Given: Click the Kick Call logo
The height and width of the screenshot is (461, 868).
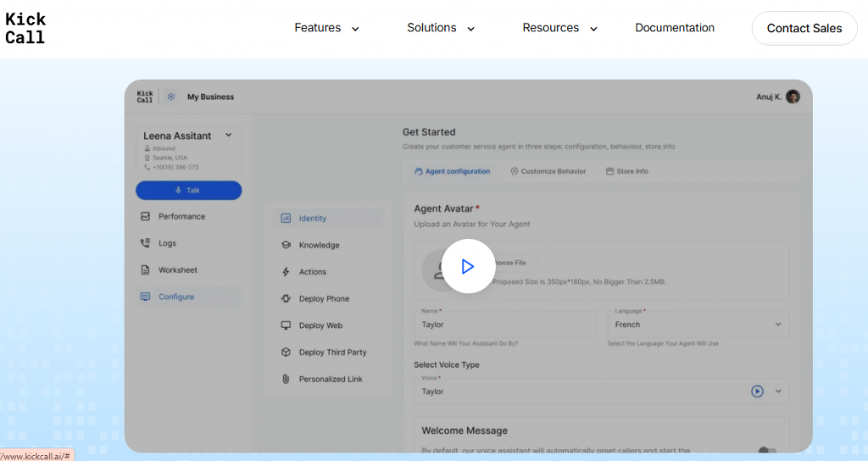Looking at the screenshot, I should (x=25, y=28).
